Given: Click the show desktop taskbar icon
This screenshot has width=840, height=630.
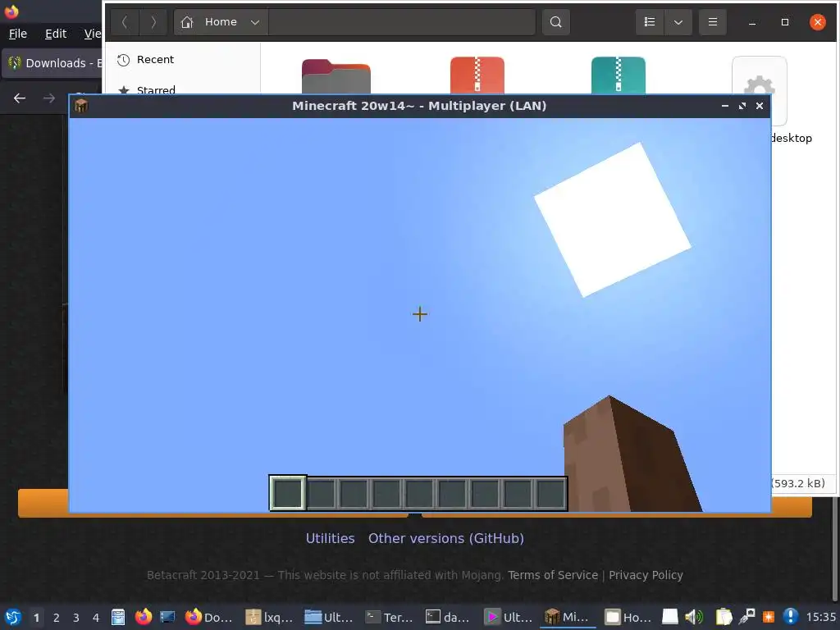Looking at the screenshot, I should point(167,617).
